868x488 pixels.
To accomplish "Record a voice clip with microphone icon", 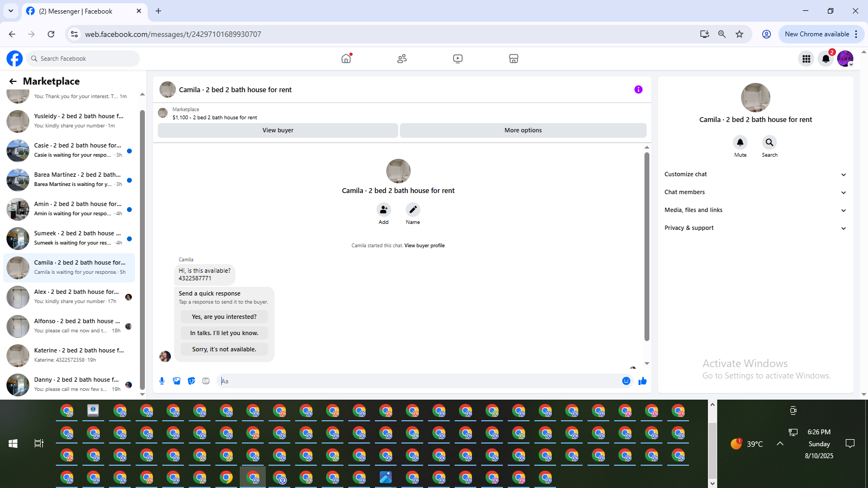I will point(162,381).
